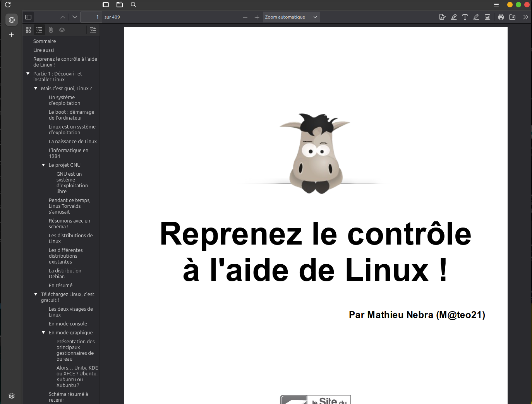Go to 'Présentation des principaux gestionnaires de bureau'
The height and width of the screenshot is (404, 532).
[x=76, y=350]
